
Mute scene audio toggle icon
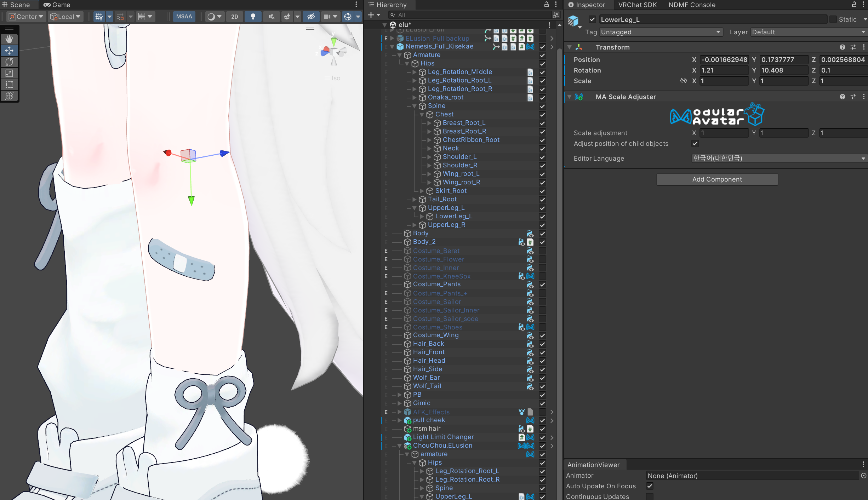tap(272, 17)
